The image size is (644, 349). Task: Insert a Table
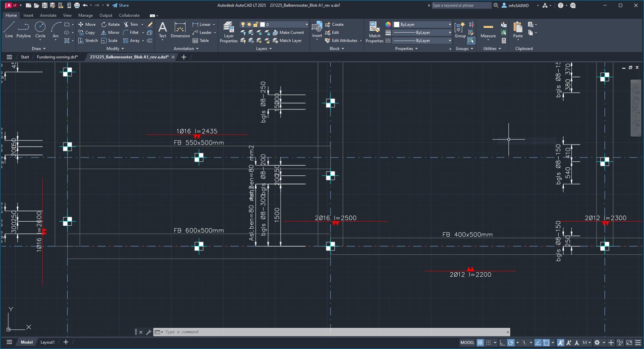(x=201, y=41)
